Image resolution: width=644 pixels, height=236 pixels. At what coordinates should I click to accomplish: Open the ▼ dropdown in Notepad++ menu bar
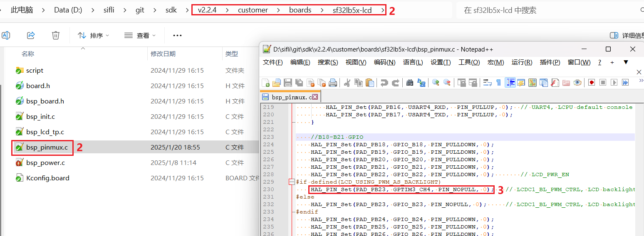tap(626, 62)
